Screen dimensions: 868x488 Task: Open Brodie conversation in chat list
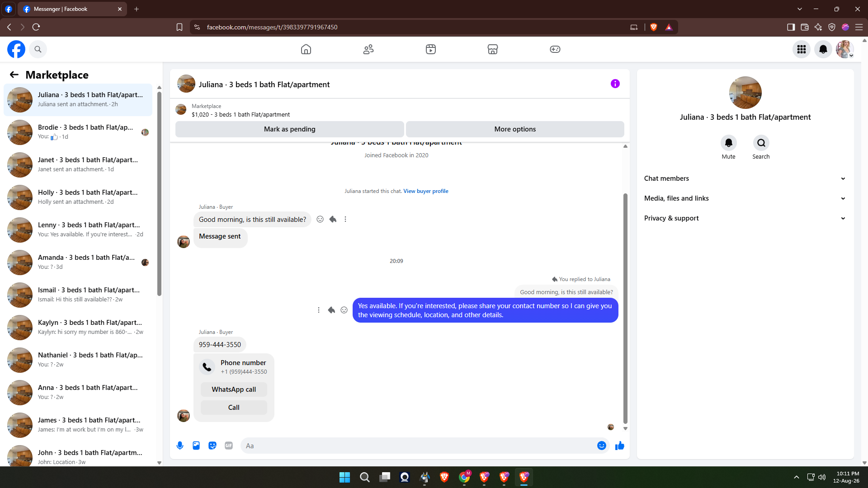coord(78,132)
